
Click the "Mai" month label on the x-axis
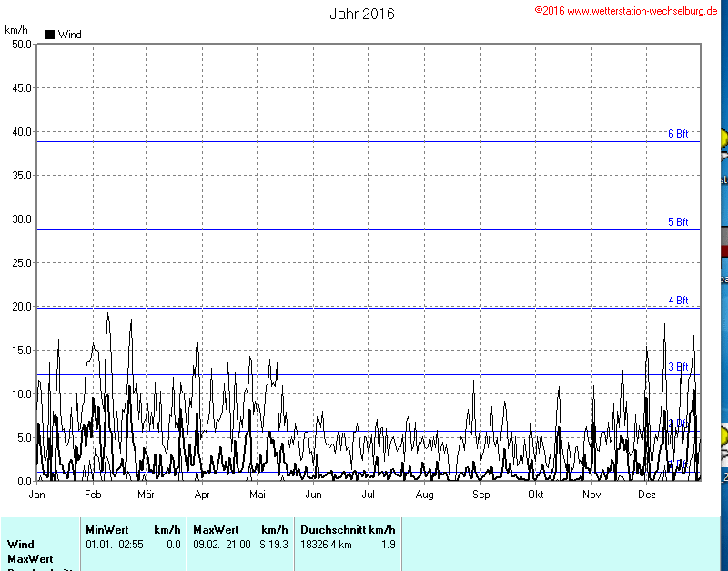coord(258,495)
